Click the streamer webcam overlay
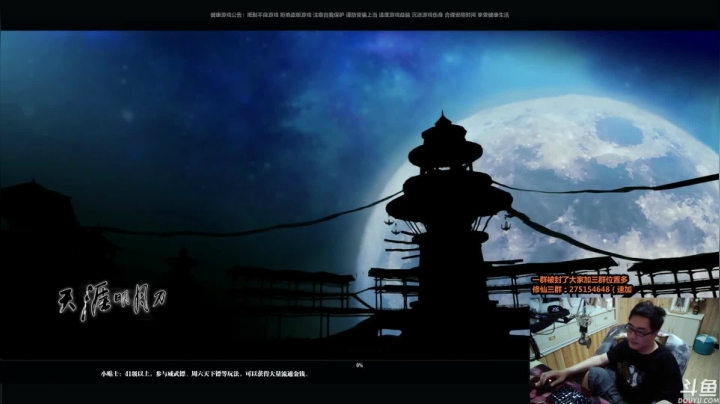Screen dimensions: 720x404 [x=624, y=351]
